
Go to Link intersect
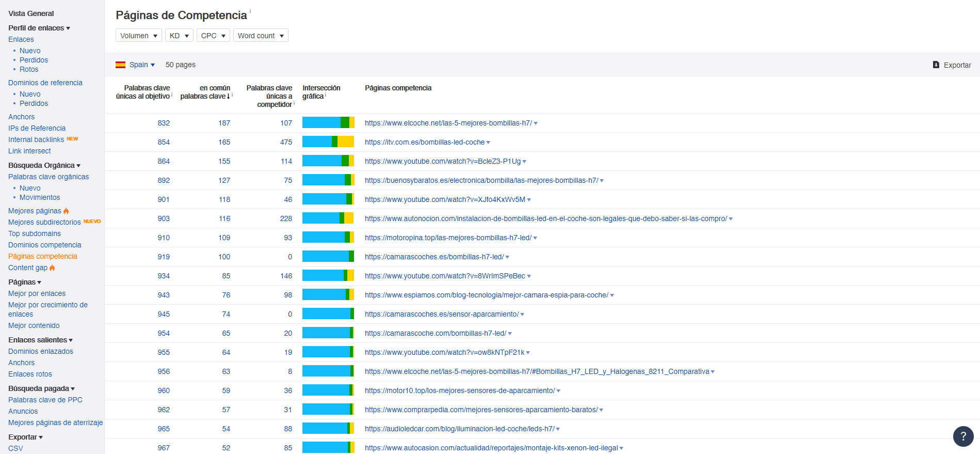29,151
